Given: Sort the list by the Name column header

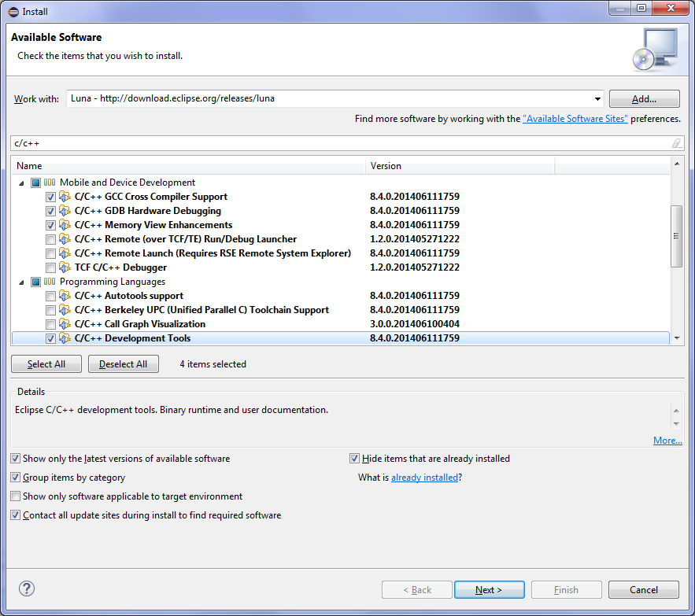Looking at the screenshot, I should [x=189, y=166].
